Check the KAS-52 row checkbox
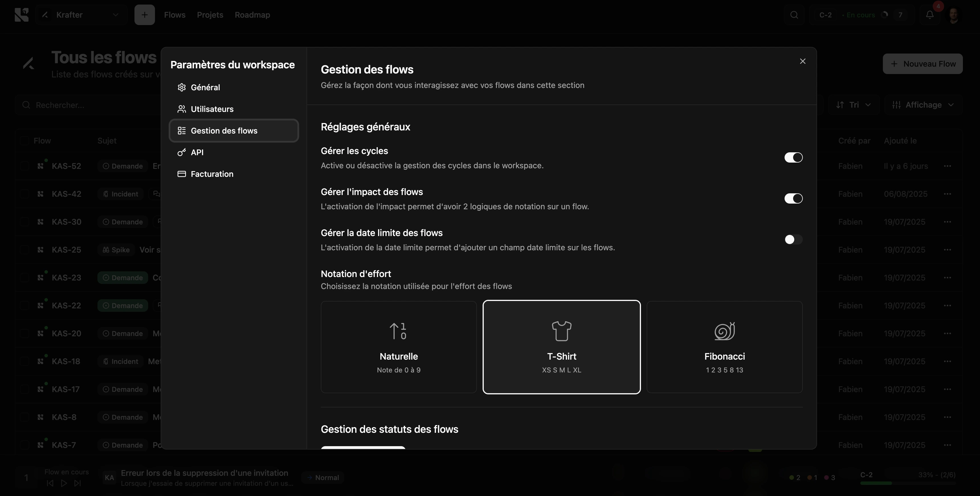The image size is (980, 496). pyautogui.click(x=25, y=166)
